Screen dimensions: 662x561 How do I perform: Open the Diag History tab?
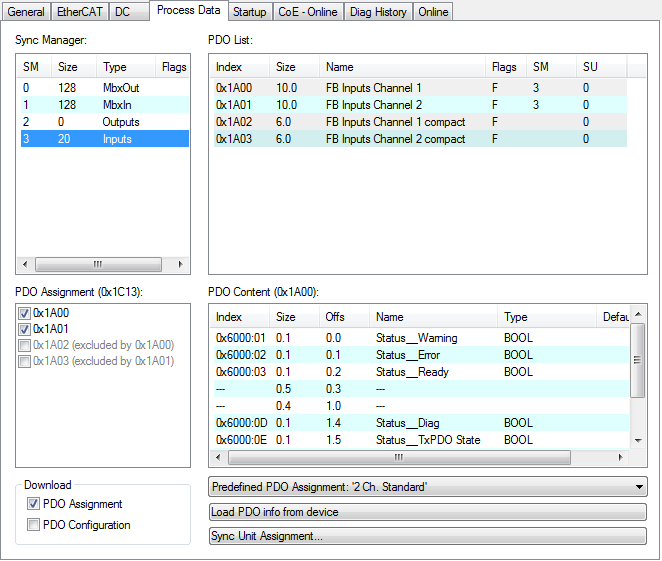coord(378,12)
